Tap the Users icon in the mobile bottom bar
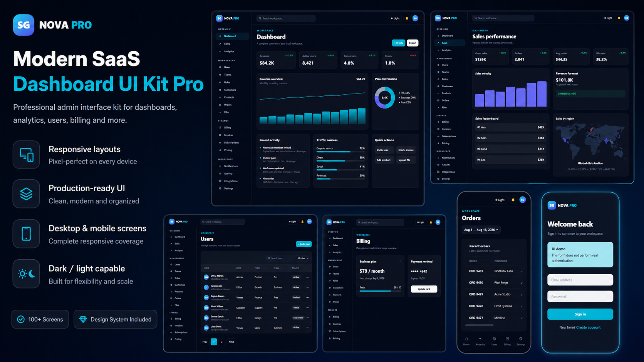Viewport: 644px width, 362px height. pyautogui.click(x=494, y=339)
